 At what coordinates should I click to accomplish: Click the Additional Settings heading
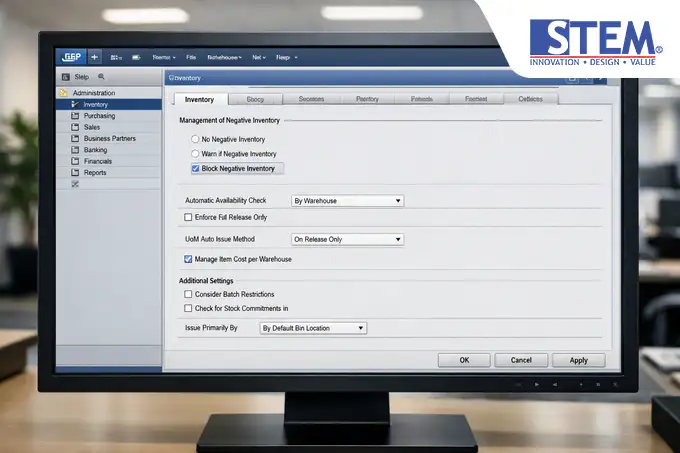206,280
